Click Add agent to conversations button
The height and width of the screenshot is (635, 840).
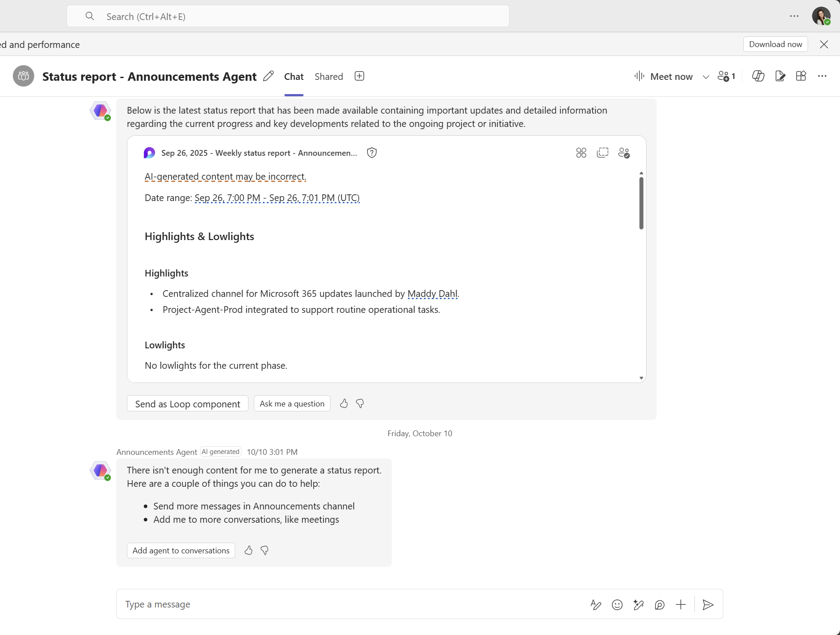tap(181, 550)
